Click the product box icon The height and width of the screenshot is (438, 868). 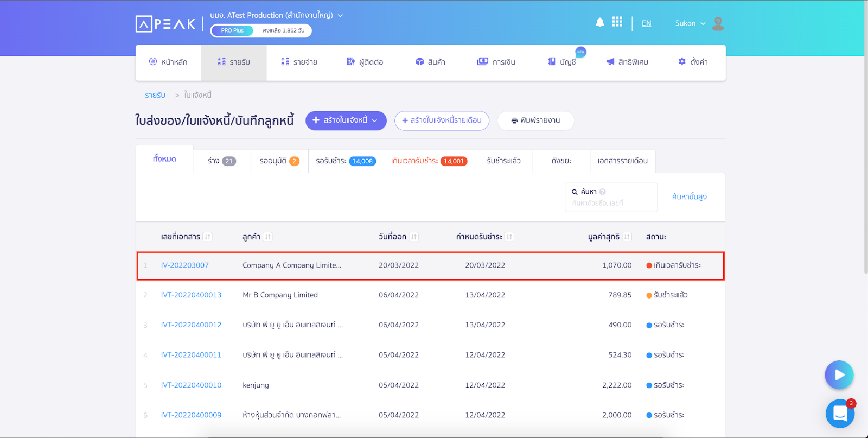[x=419, y=61]
